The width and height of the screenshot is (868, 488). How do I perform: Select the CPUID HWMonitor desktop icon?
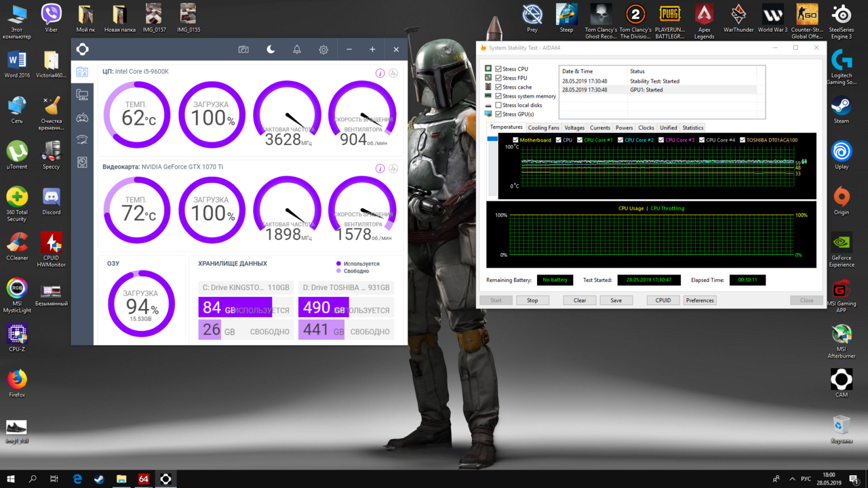pyautogui.click(x=52, y=249)
